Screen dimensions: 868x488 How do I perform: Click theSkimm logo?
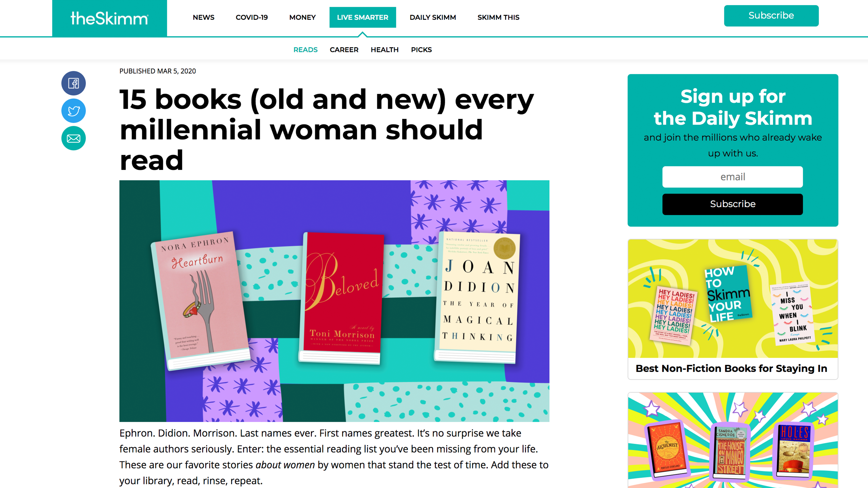[109, 18]
